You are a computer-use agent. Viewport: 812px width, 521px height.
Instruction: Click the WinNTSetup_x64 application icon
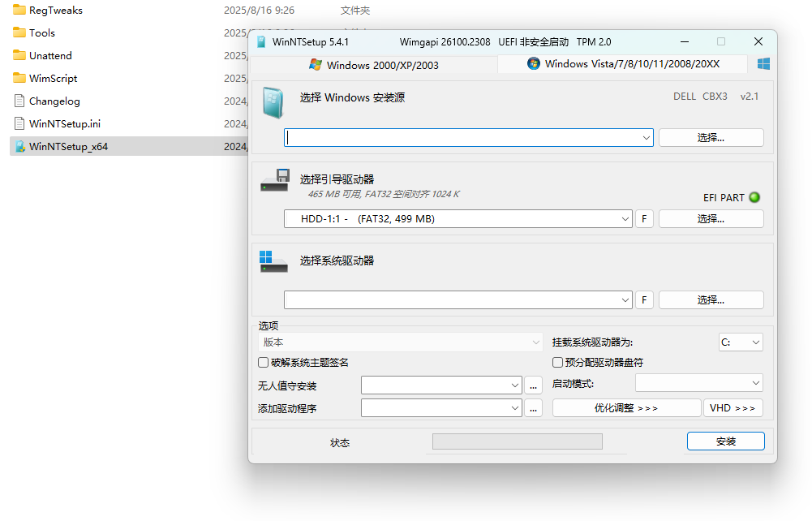(x=19, y=147)
